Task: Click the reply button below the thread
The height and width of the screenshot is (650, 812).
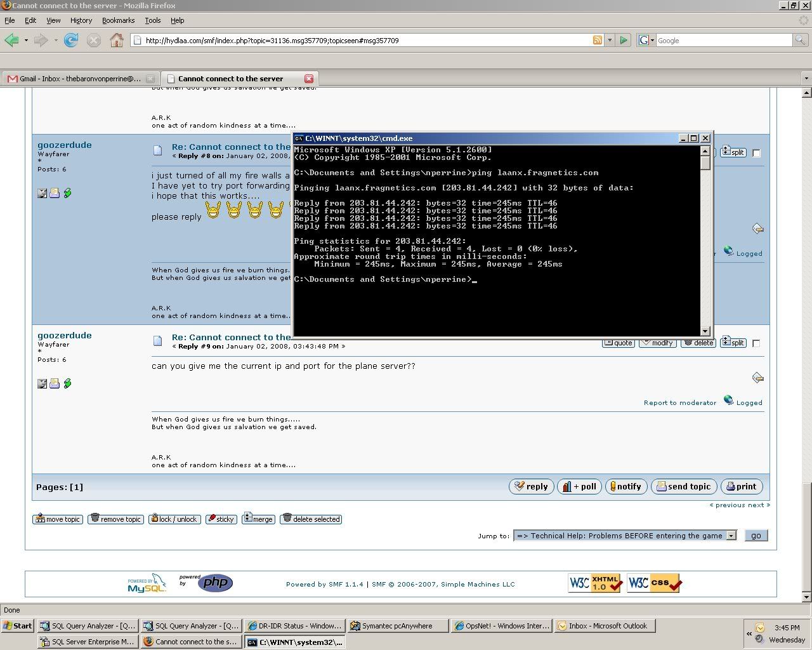Action: tap(531, 487)
